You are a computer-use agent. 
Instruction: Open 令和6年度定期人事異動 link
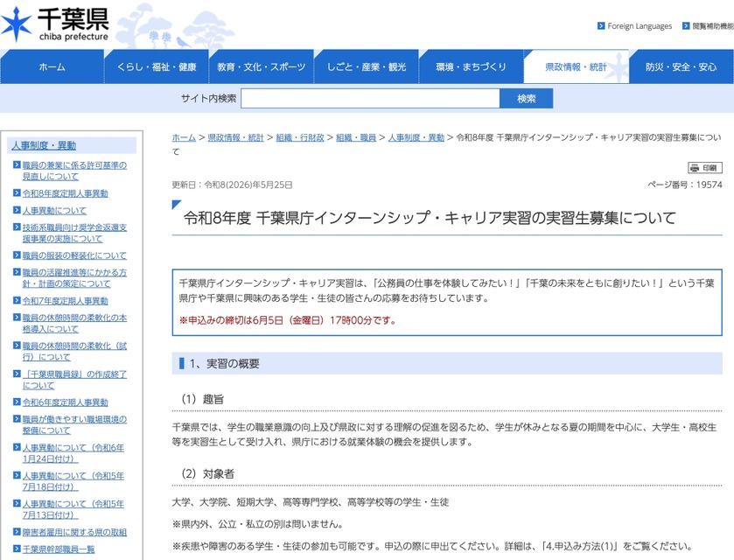coord(65,402)
